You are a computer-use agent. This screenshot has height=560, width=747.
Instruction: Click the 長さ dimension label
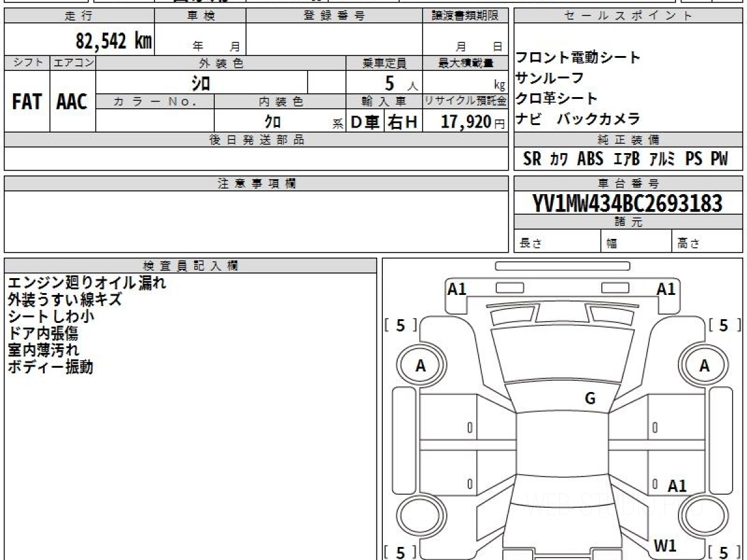pyautogui.click(x=531, y=244)
